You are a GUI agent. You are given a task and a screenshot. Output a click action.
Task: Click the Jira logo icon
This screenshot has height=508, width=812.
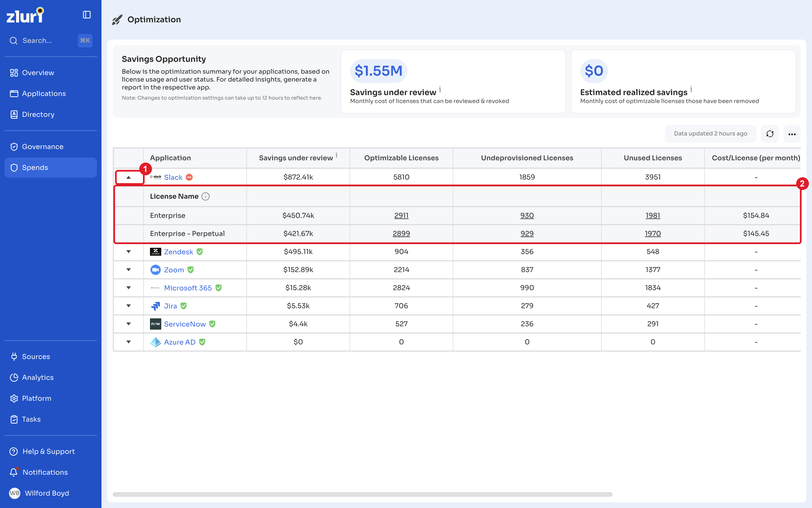click(x=155, y=306)
